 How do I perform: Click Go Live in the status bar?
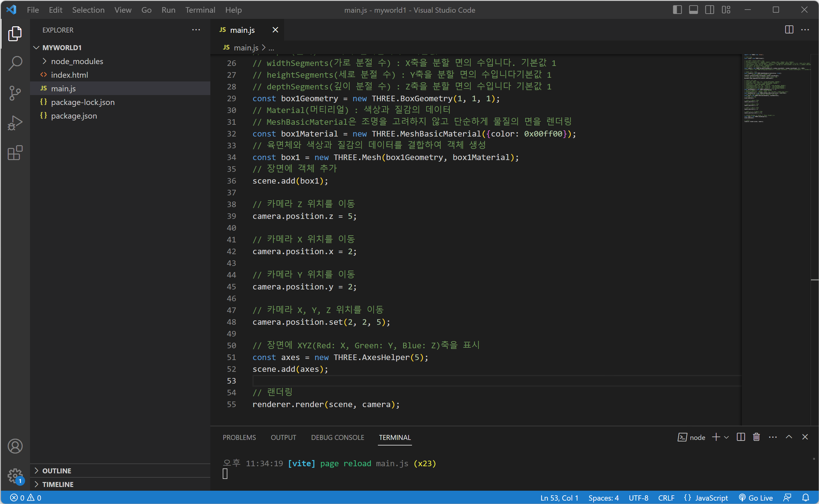point(756,498)
